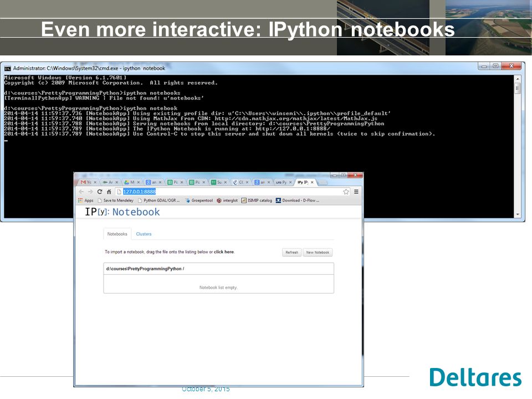The image size is (532, 399).
Task: Refresh the notebook list
Action: 292,253
